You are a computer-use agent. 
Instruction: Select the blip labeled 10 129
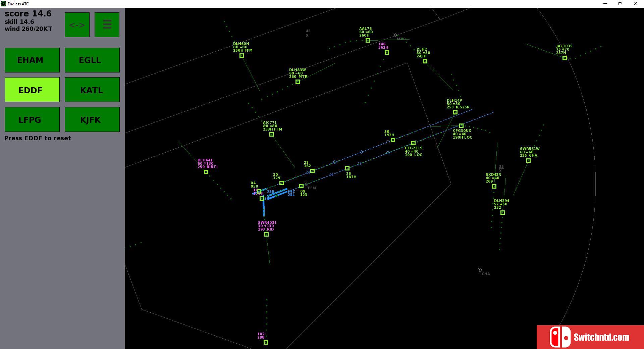pyautogui.click(x=281, y=183)
